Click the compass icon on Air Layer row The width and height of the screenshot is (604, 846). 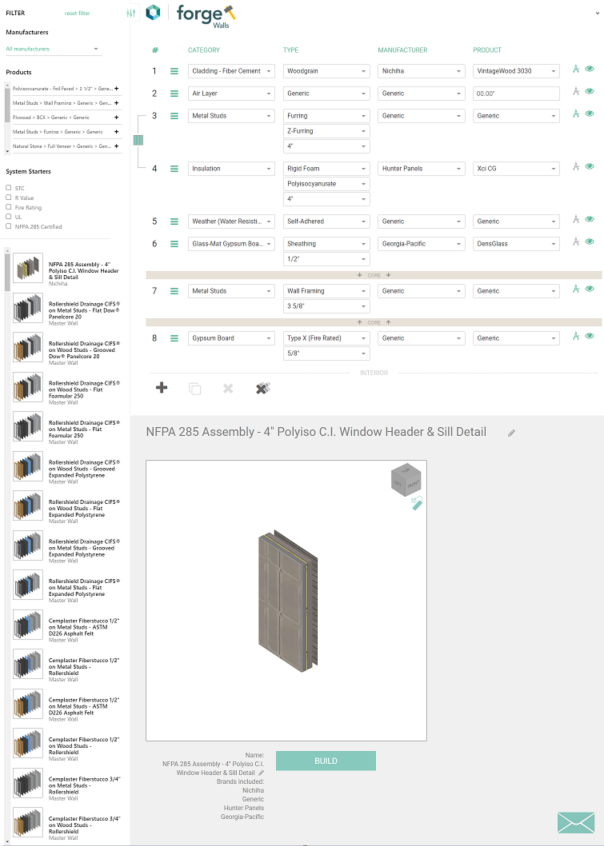576,92
